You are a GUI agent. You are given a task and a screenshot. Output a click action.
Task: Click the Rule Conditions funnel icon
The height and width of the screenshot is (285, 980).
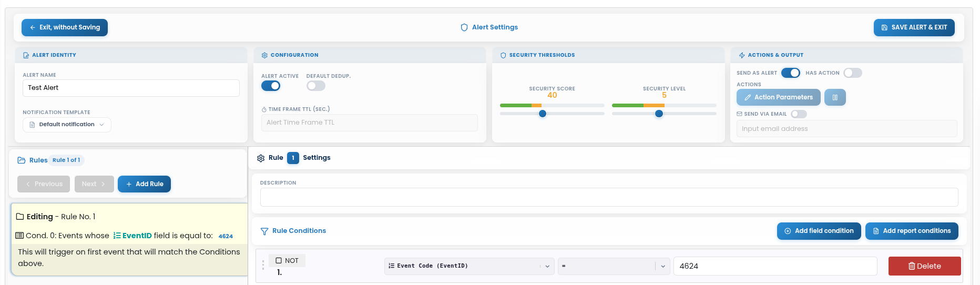(x=264, y=231)
